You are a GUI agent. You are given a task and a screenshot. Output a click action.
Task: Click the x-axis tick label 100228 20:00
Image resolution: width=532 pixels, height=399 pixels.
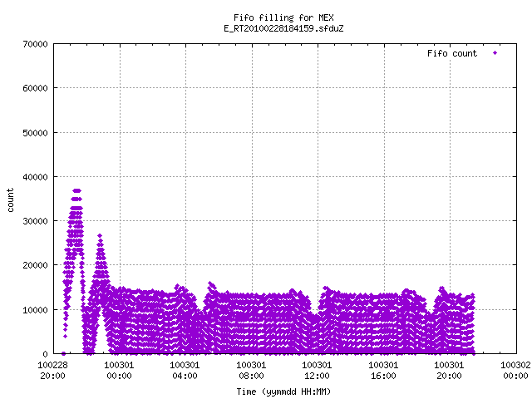tap(52, 371)
